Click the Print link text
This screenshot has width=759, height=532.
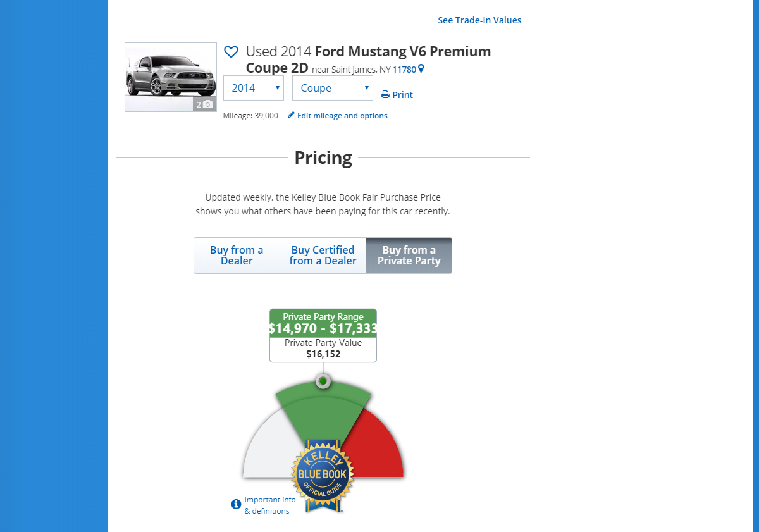402,95
